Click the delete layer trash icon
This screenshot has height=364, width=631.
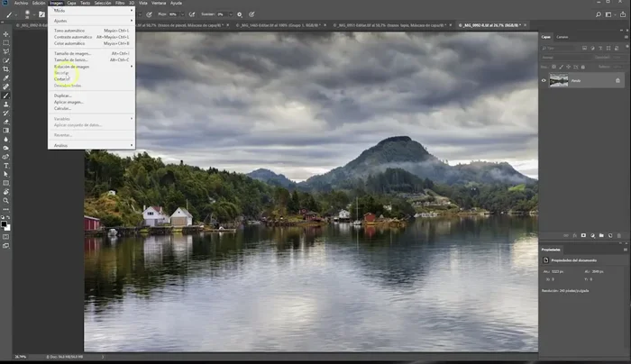tap(621, 234)
